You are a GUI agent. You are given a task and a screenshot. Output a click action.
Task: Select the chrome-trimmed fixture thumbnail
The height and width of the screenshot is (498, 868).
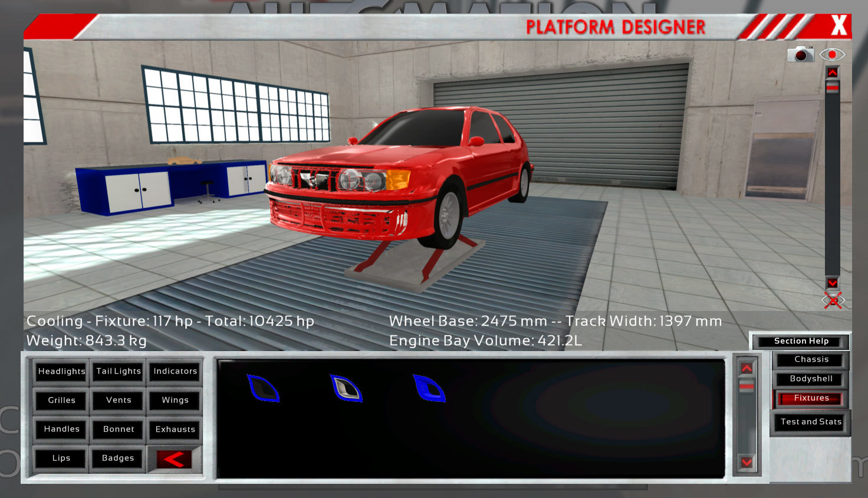point(346,388)
